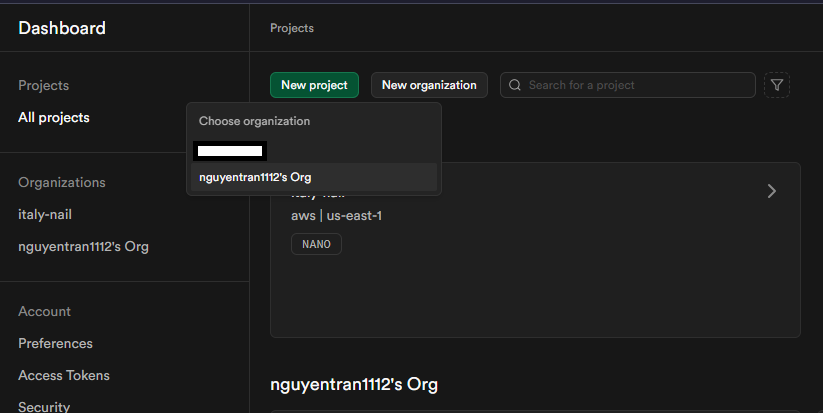Click the Choose organization dropdown header

click(254, 121)
